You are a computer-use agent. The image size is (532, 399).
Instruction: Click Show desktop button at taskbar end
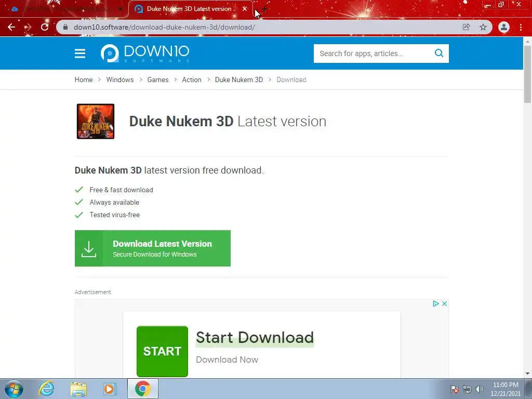coord(529,389)
